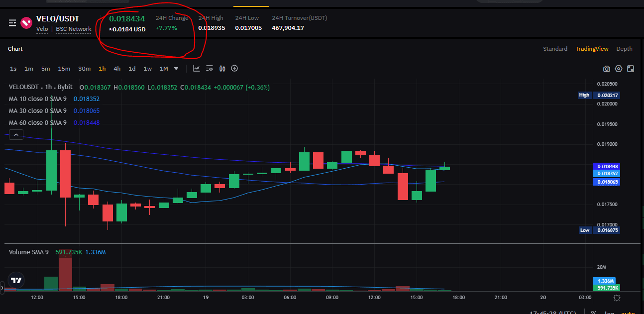Toggle fullscreen chart mode

coord(631,69)
